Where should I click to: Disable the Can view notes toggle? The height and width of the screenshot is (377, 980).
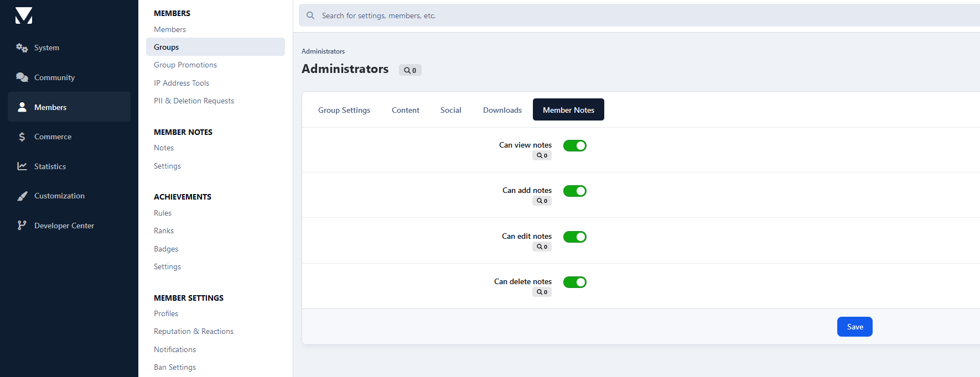pos(574,145)
